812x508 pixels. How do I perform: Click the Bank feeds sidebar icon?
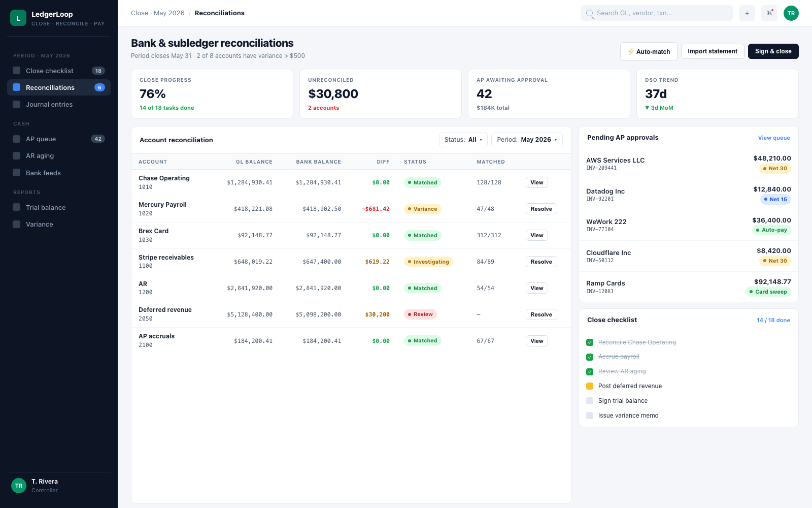pyautogui.click(x=17, y=173)
